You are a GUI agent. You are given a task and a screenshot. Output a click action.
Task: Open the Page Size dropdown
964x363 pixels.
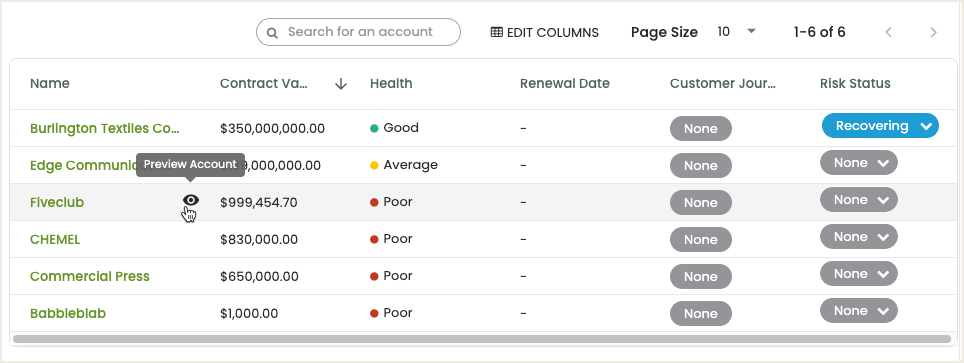tap(737, 31)
